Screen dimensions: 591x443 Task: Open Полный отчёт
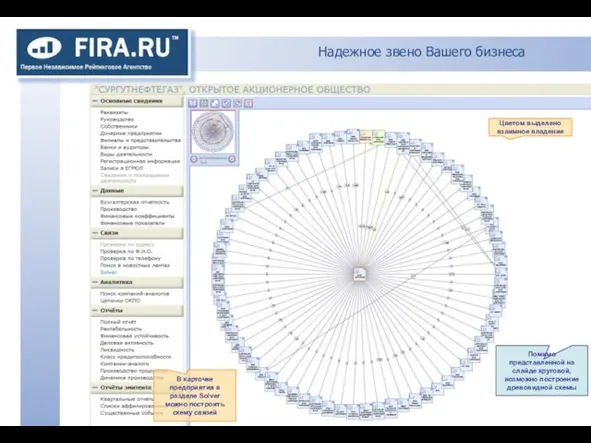click(118, 322)
